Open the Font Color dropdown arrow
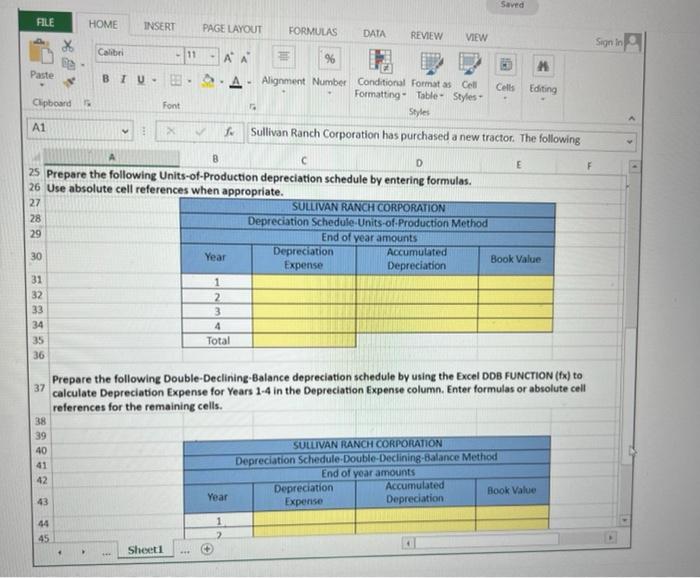This screenshot has width=700, height=578. pyautogui.click(x=249, y=83)
